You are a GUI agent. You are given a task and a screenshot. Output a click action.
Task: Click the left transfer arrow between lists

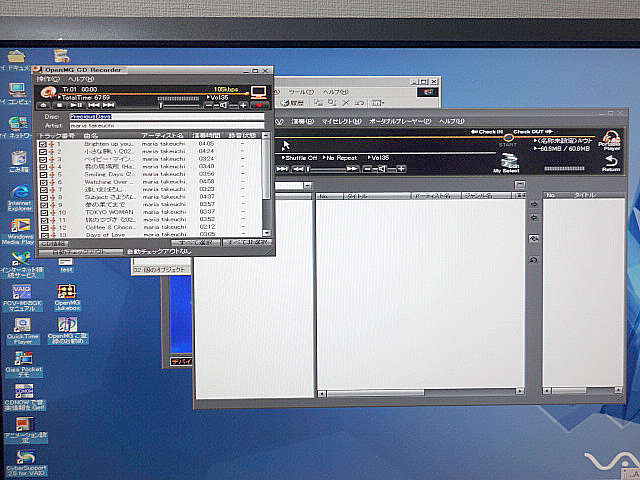click(534, 218)
